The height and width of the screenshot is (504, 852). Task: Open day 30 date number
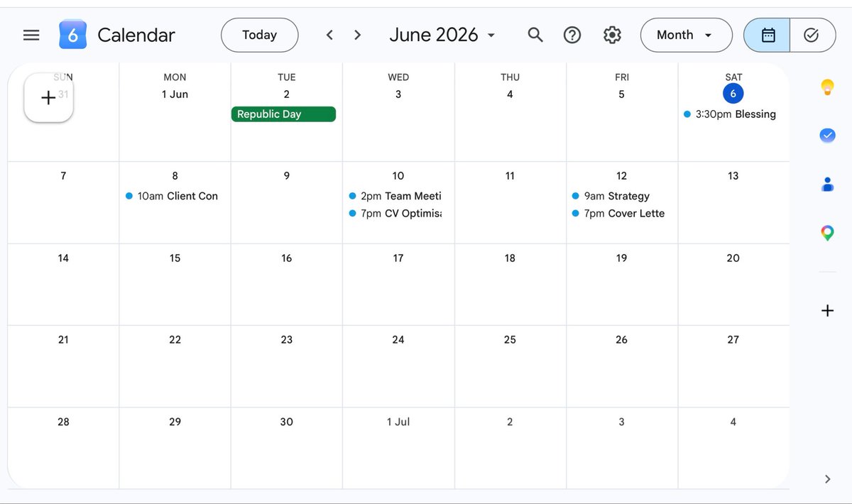[x=286, y=422]
